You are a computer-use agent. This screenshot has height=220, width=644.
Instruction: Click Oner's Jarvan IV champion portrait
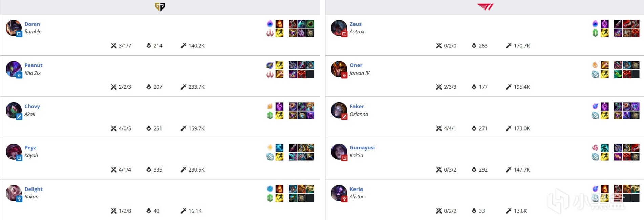click(x=339, y=69)
